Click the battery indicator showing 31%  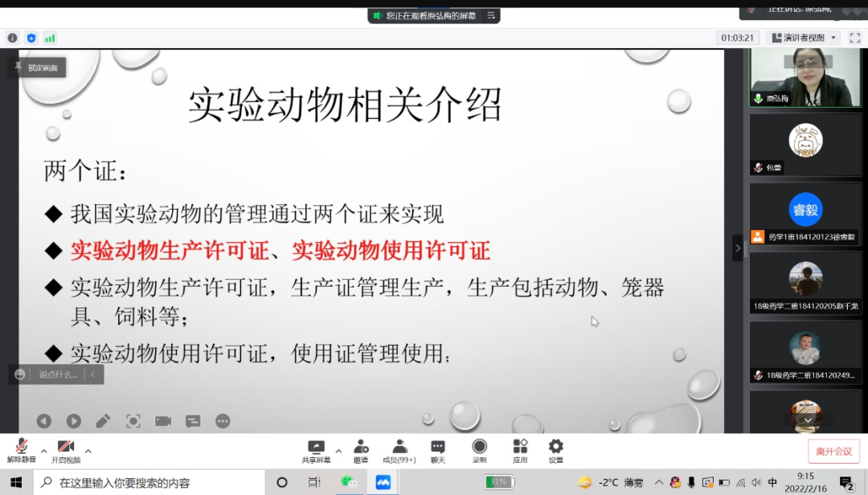point(499,481)
